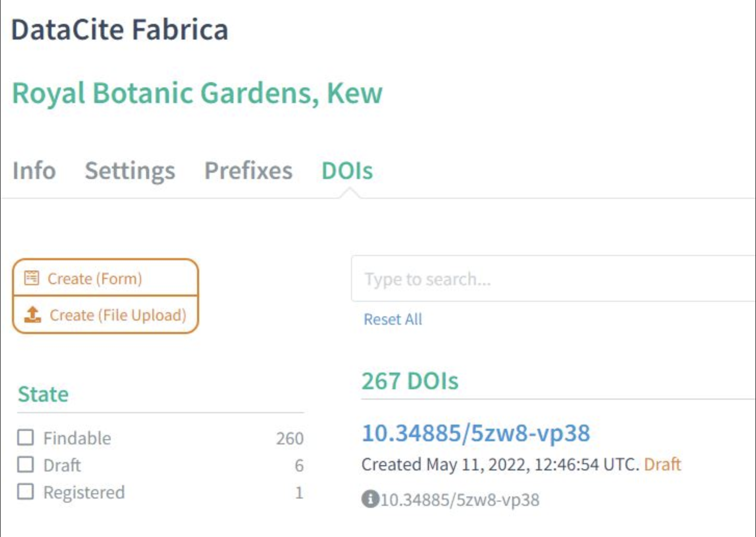This screenshot has width=756, height=537.
Task: Check the Findable state filter
Action: point(24,438)
